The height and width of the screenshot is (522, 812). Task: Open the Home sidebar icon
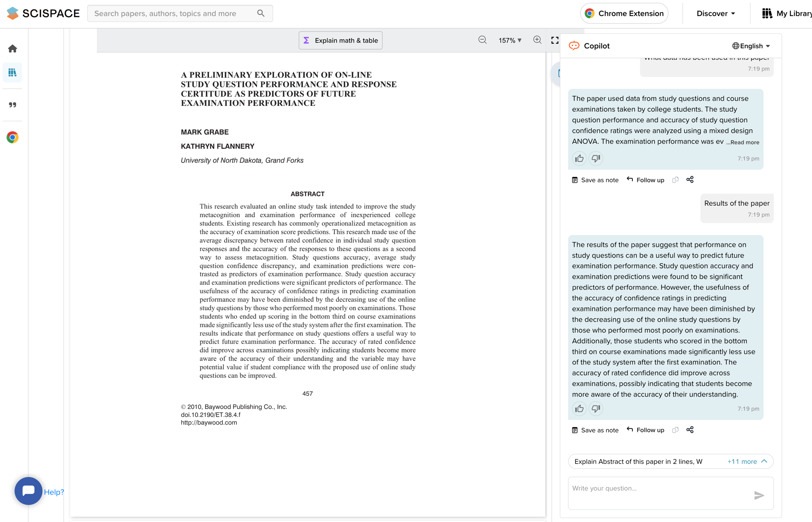pyautogui.click(x=12, y=49)
